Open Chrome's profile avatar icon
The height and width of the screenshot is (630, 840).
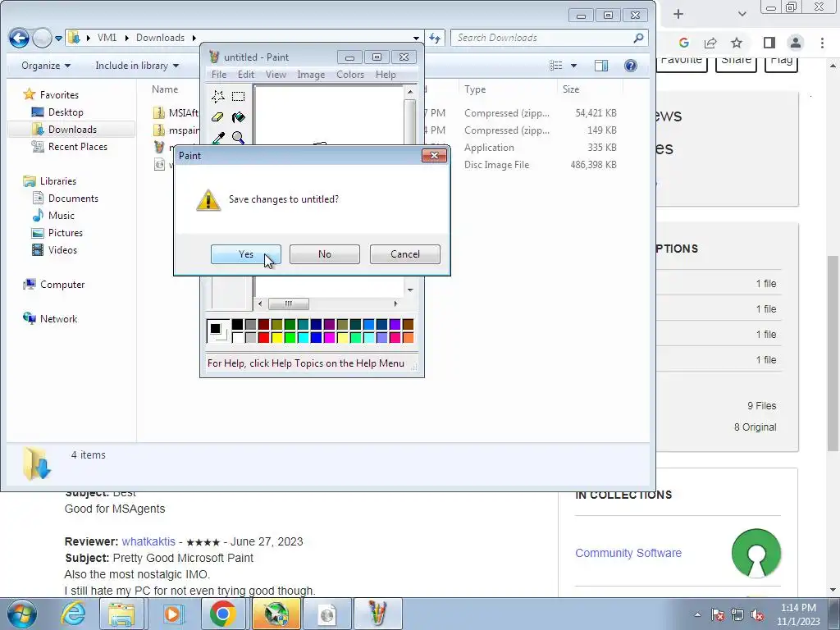[x=796, y=43]
